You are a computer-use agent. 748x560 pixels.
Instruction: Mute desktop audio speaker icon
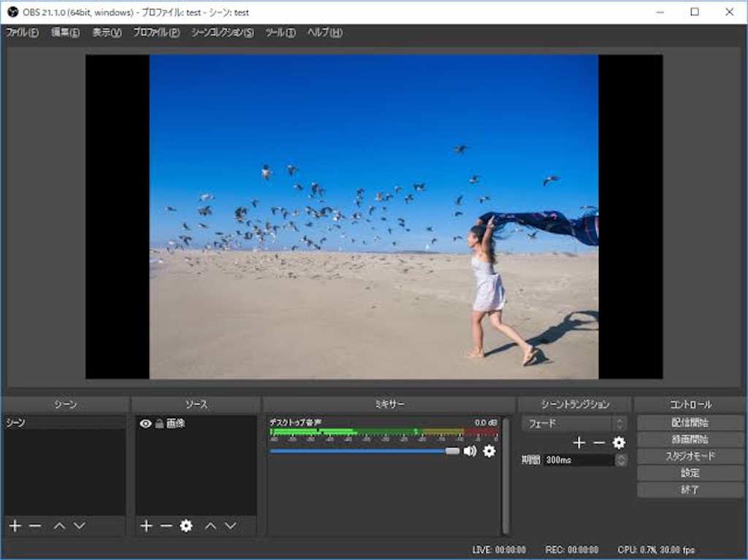tap(470, 450)
